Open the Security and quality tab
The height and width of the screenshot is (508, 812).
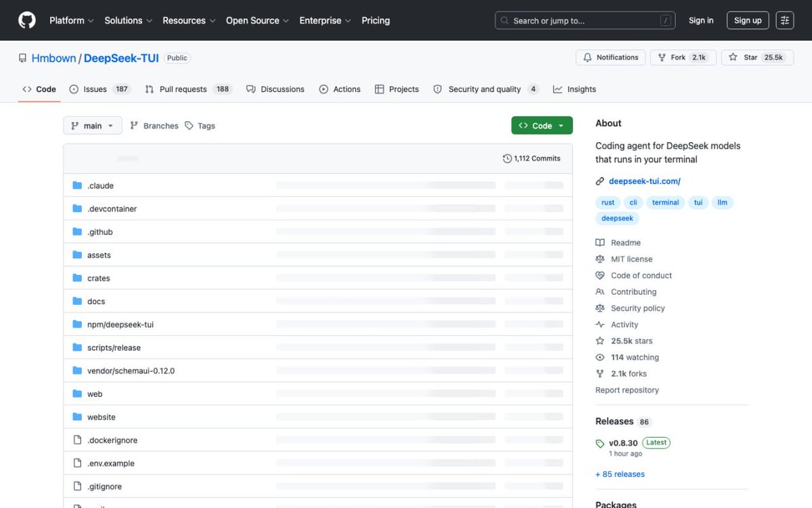click(486, 89)
